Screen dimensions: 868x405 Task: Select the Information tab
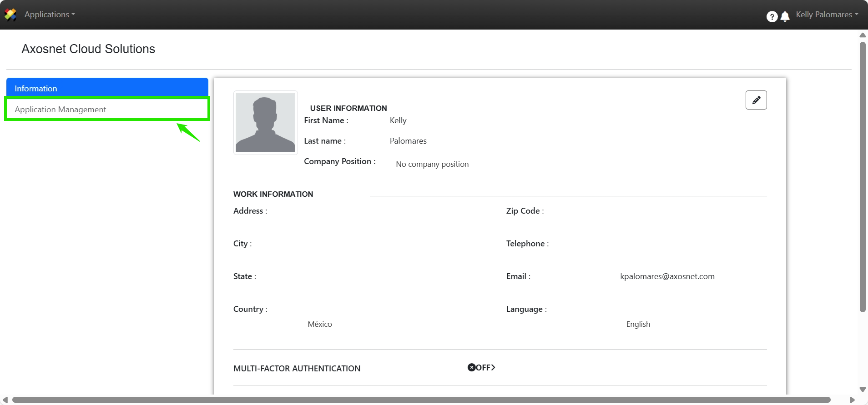[107, 88]
